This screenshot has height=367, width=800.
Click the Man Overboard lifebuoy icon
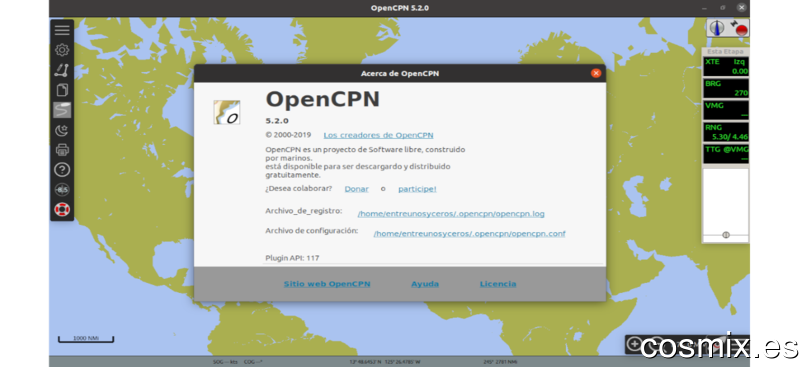pos(62,209)
